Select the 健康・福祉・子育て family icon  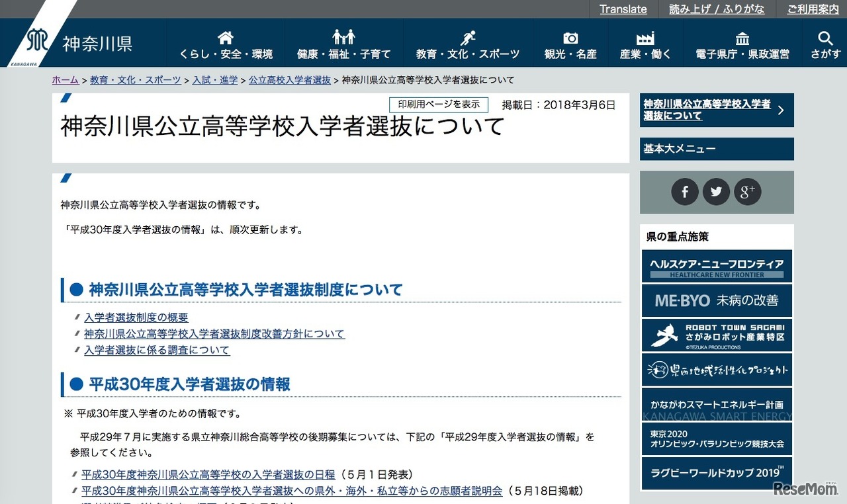coord(343,38)
